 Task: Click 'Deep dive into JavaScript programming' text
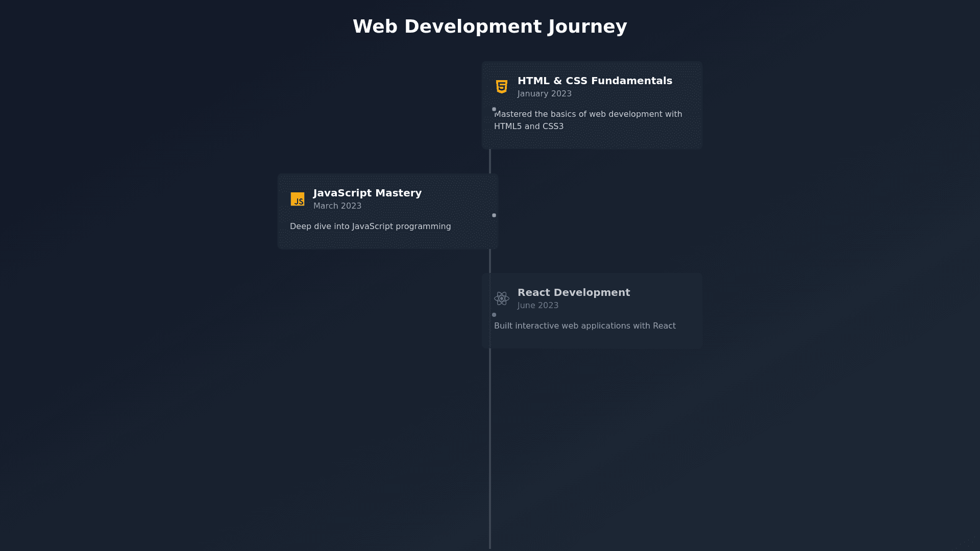click(370, 227)
